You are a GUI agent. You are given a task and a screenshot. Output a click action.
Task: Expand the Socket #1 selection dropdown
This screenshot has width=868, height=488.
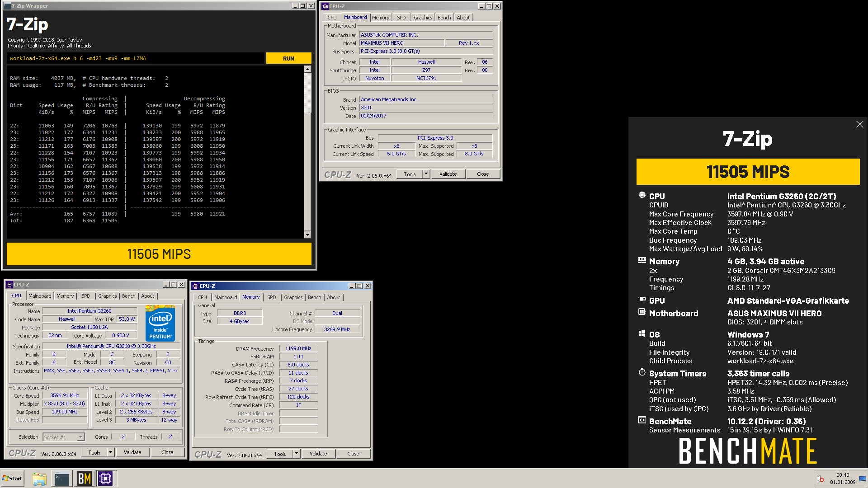point(80,437)
